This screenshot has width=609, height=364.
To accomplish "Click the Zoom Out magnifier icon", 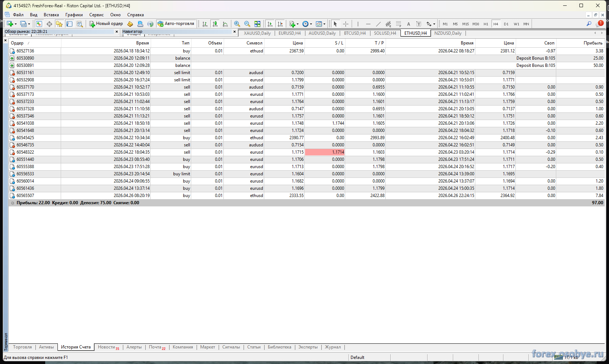I will (x=247, y=24).
